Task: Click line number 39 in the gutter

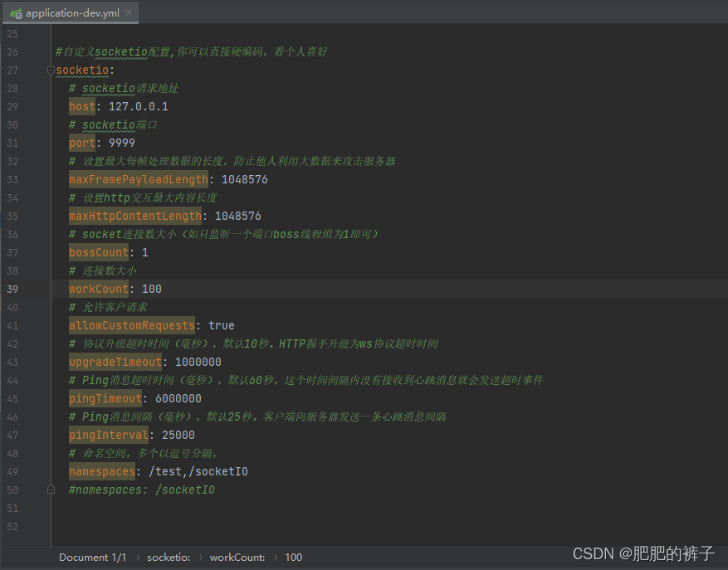Action: point(12,290)
